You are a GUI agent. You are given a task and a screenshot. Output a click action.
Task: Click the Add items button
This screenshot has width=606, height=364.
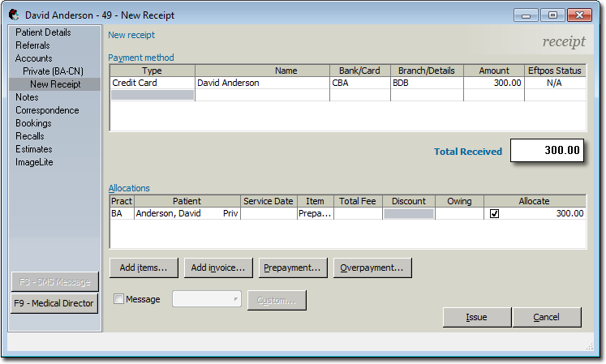pyautogui.click(x=143, y=268)
